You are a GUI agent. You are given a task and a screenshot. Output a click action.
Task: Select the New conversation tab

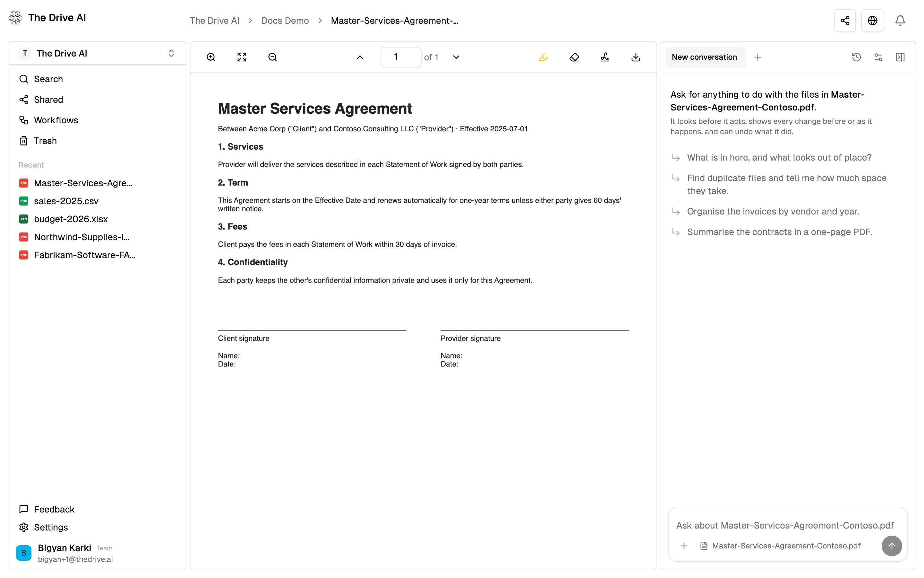tap(705, 57)
